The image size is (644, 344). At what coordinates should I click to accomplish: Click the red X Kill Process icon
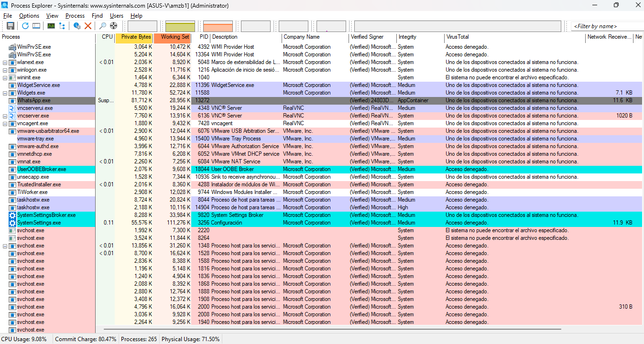(x=88, y=26)
